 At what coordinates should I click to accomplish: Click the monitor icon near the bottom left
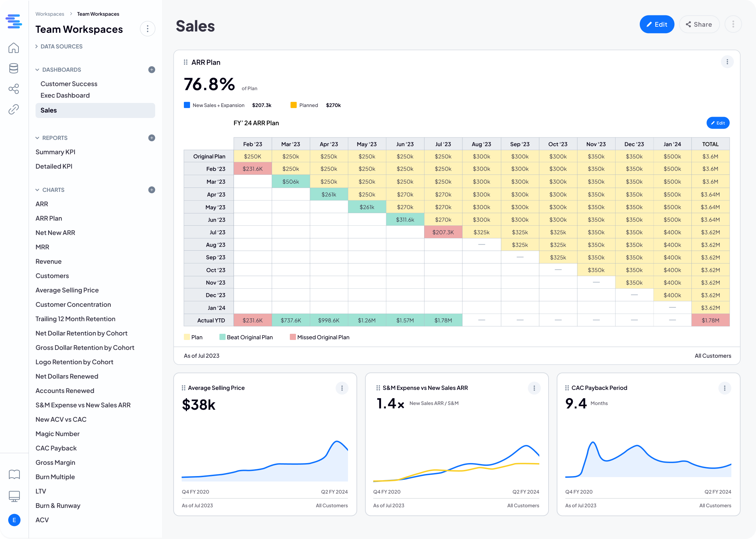(14, 496)
